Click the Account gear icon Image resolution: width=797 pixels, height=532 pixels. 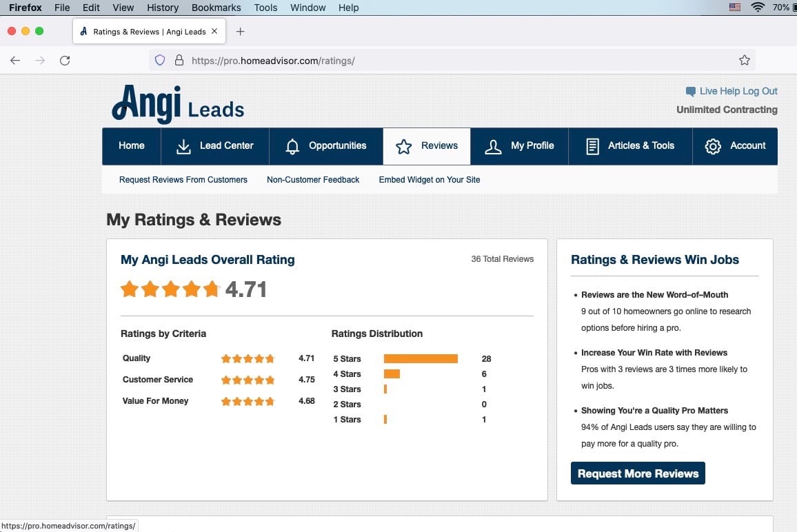pos(713,146)
